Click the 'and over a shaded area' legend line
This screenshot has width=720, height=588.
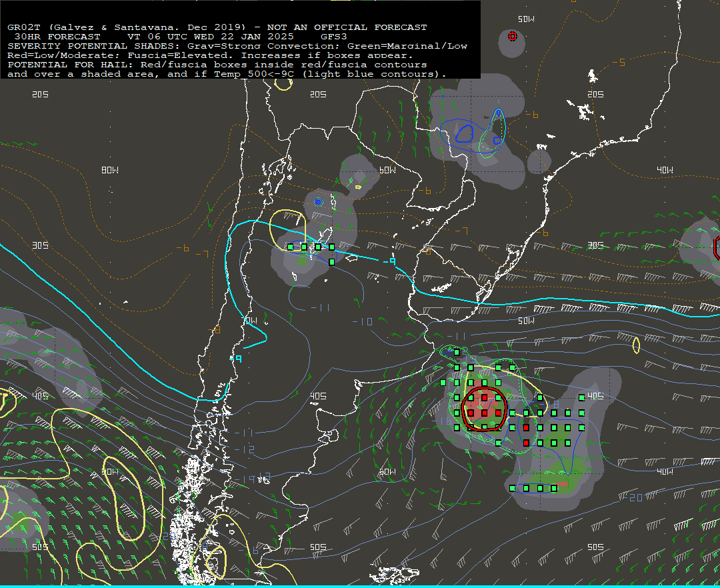(x=227, y=74)
